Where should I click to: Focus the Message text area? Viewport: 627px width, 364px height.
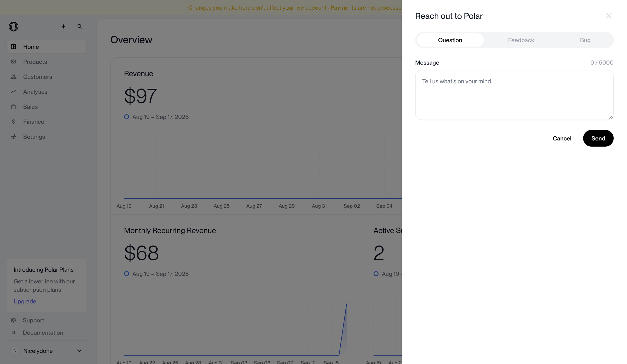tap(514, 95)
